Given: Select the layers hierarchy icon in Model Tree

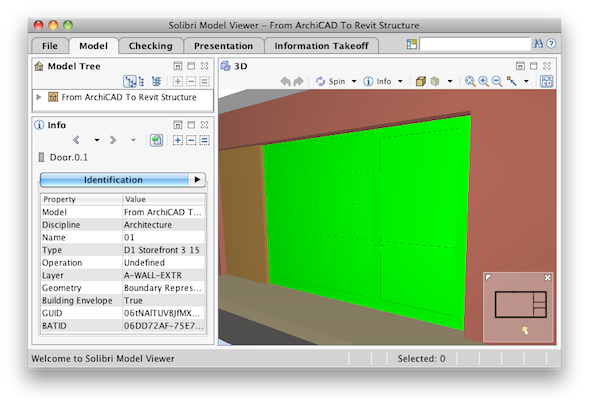Looking at the screenshot, I should coord(156,81).
